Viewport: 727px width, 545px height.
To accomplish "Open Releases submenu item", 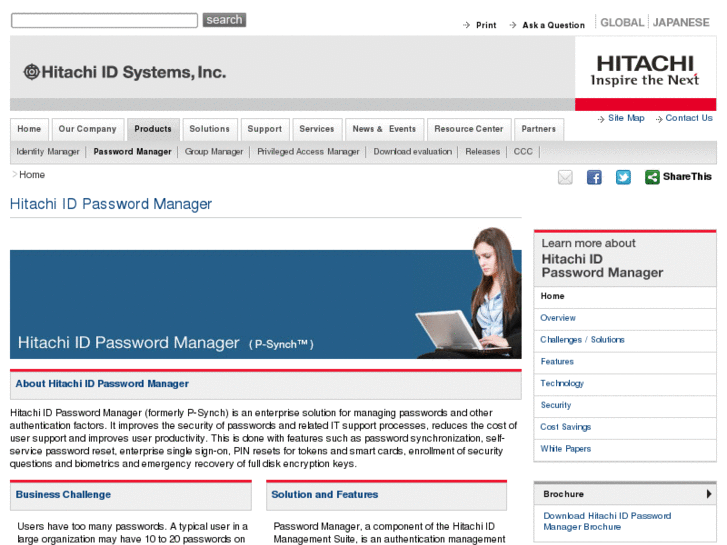I will click(483, 152).
